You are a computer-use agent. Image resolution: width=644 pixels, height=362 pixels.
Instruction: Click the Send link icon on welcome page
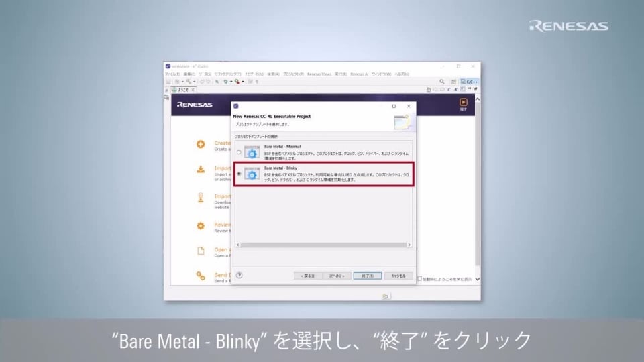pyautogui.click(x=200, y=276)
